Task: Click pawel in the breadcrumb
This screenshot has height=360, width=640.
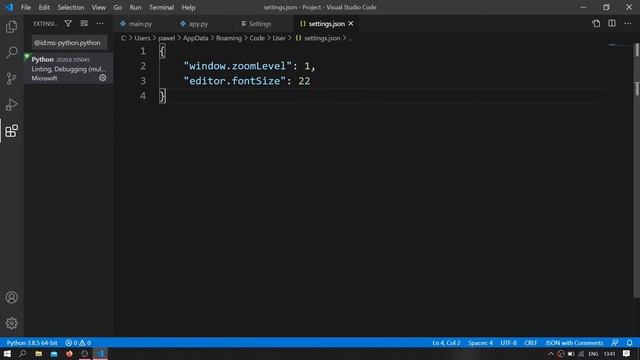Action: pyautogui.click(x=167, y=38)
